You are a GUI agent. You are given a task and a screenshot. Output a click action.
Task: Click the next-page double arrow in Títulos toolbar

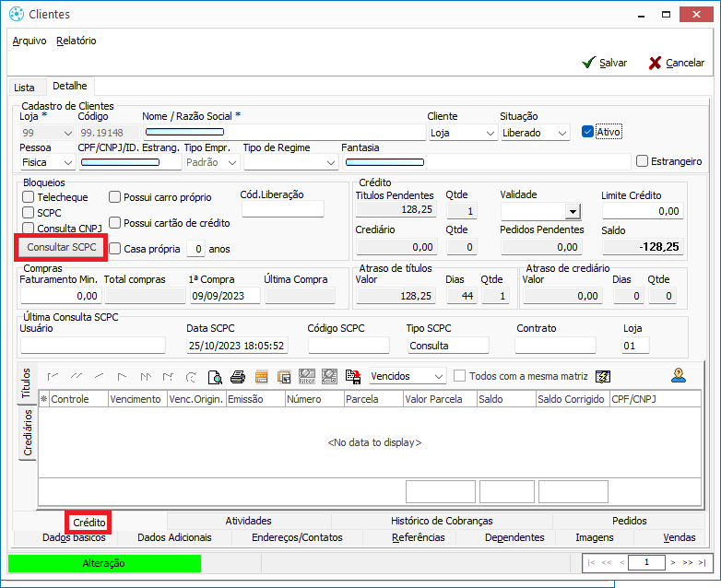(x=146, y=377)
